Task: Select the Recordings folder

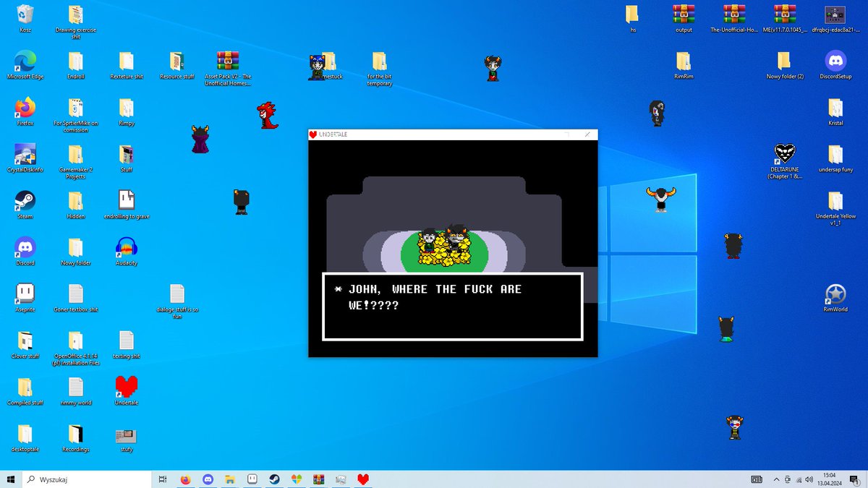Action: pos(75,437)
